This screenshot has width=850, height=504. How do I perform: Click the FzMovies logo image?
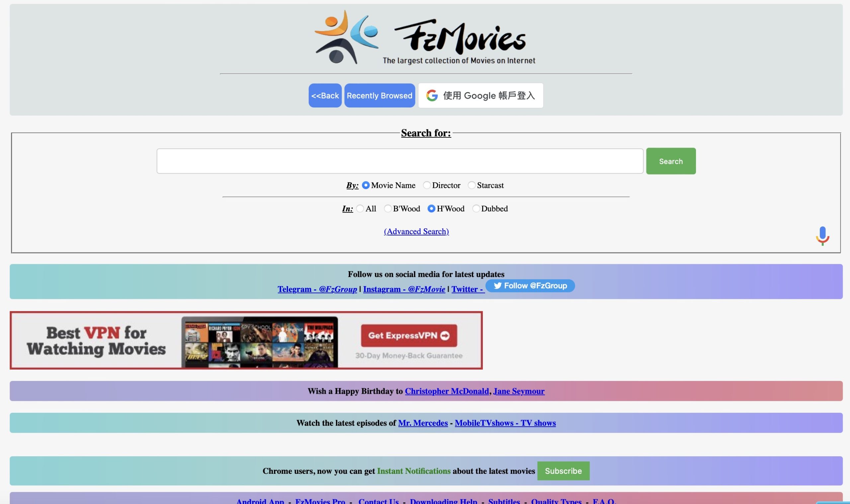point(425,37)
